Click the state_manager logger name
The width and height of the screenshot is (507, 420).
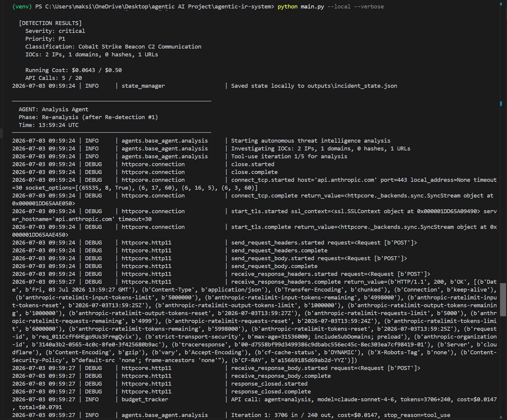143,86
